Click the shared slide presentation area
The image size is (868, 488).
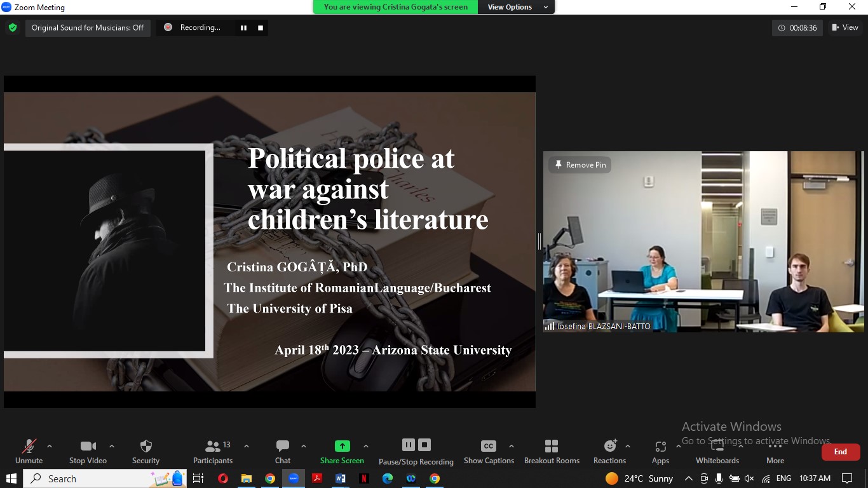click(269, 241)
